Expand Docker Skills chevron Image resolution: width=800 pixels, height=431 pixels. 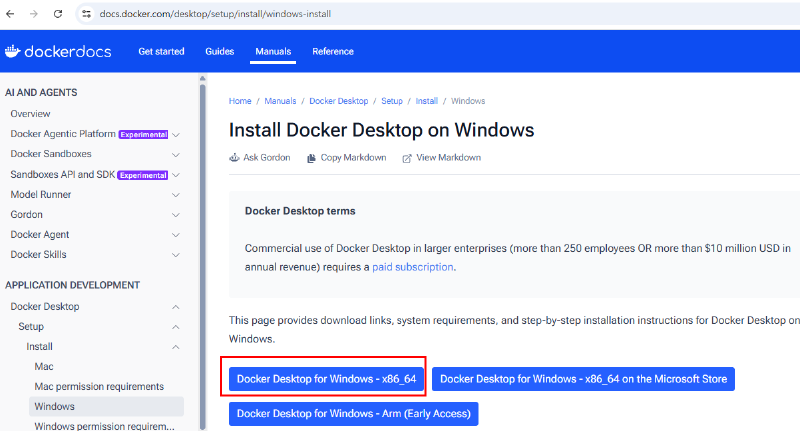tap(176, 255)
